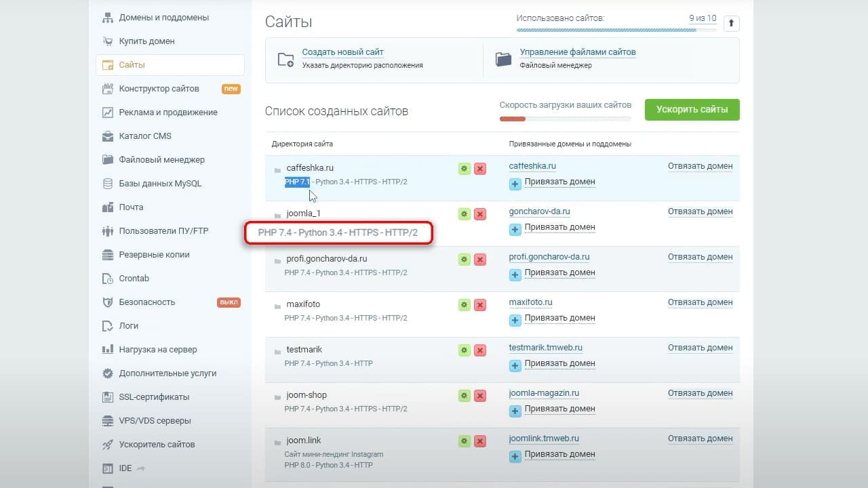868x488 pixels.
Task: Click Отвязать домен for goncharov-da.ru
Action: pyautogui.click(x=700, y=211)
